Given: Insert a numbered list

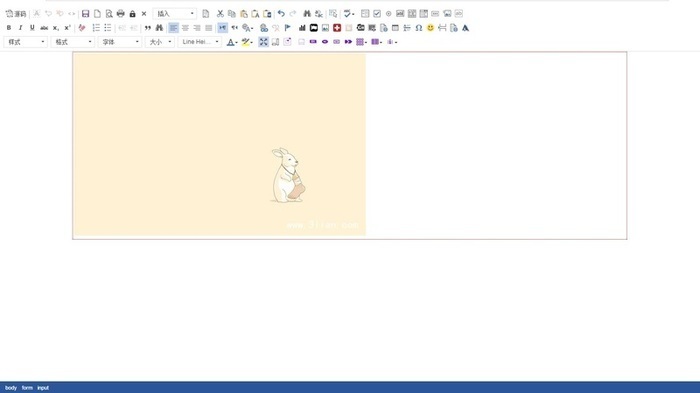Looking at the screenshot, I should [96, 28].
